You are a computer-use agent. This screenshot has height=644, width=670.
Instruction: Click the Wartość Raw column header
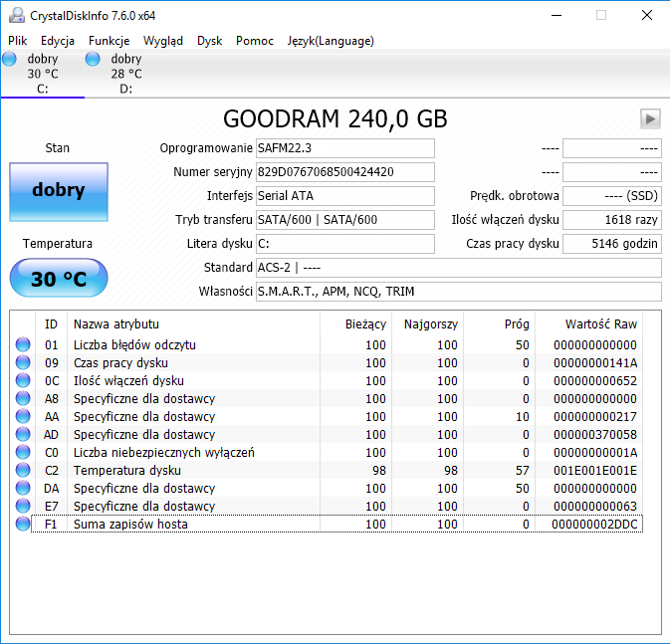588,324
